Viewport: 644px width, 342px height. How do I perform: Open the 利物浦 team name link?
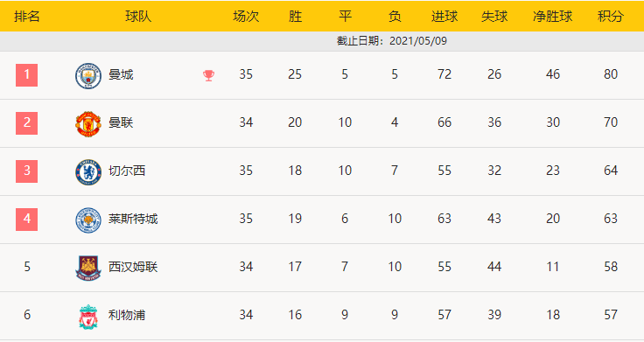(127, 315)
